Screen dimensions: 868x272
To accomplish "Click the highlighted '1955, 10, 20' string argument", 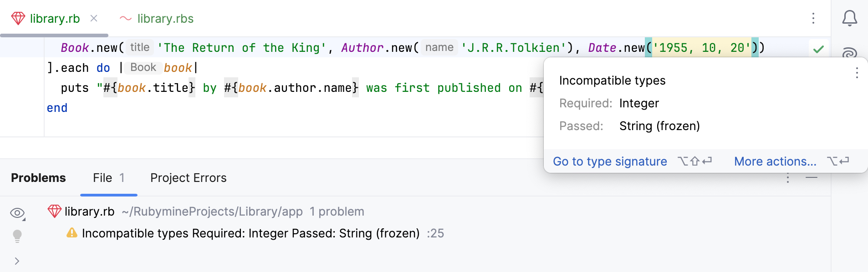I will pos(701,48).
